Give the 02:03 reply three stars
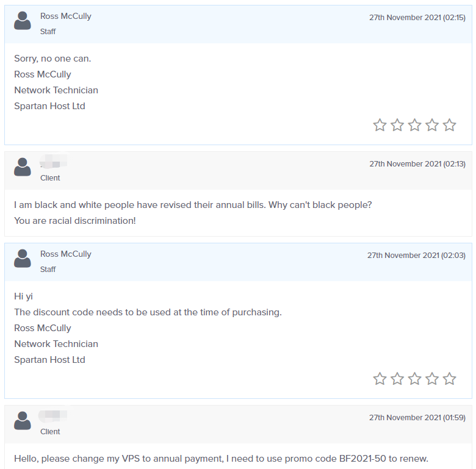 414,379
